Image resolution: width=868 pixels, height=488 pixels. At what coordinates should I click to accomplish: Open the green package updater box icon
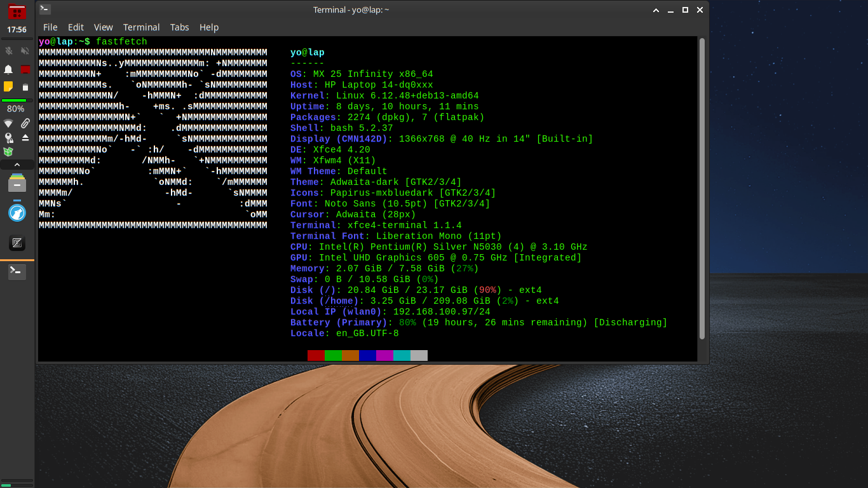tap(8, 152)
